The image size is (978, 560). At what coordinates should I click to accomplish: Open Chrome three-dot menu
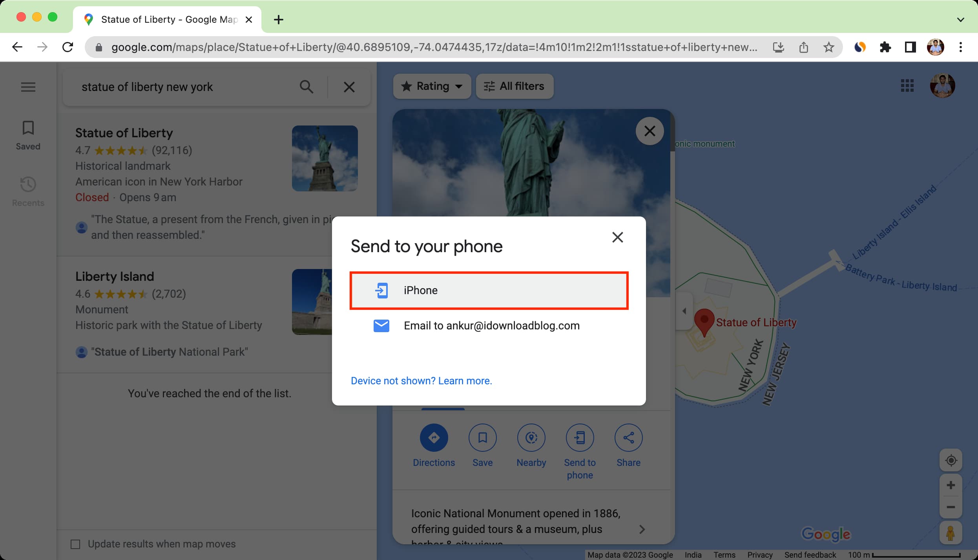[960, 47]
